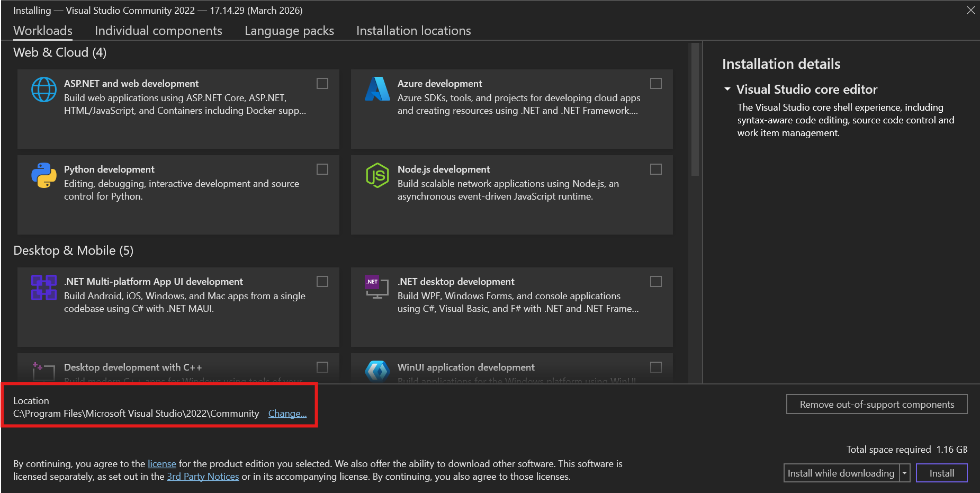Open the Individual components tab
Viewport: 980px width, 493px height.
(x=158, y=31)
